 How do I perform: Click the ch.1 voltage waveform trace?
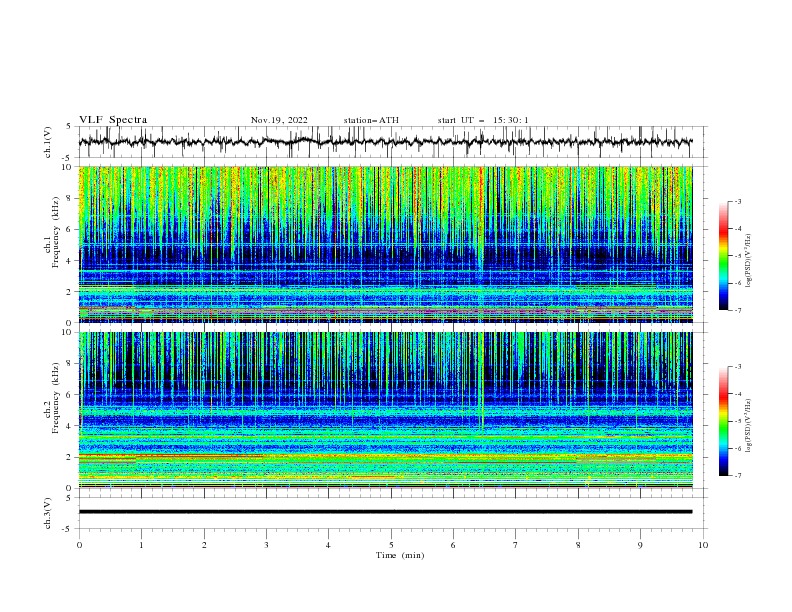pos(386,142)
